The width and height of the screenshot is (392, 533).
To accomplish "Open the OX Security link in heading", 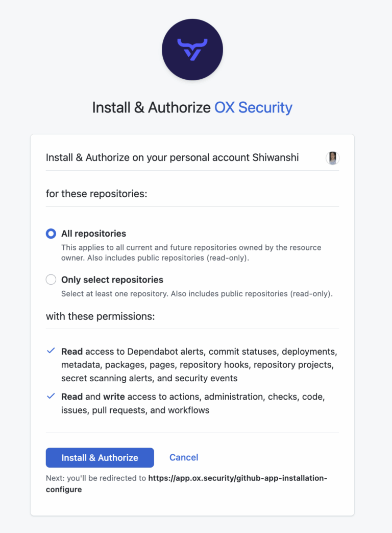I will 253,107.
